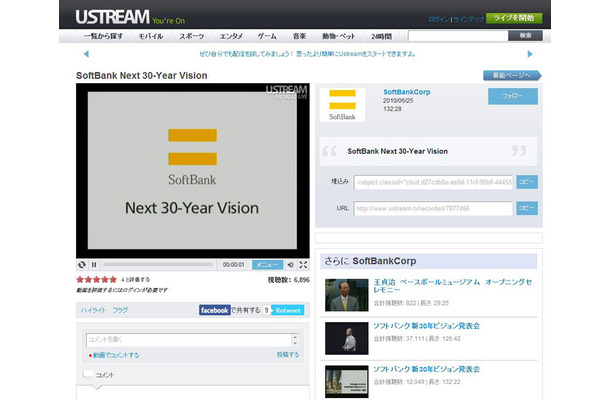
Task: Mute the video with the speaker icon
Action: (291, 265)
